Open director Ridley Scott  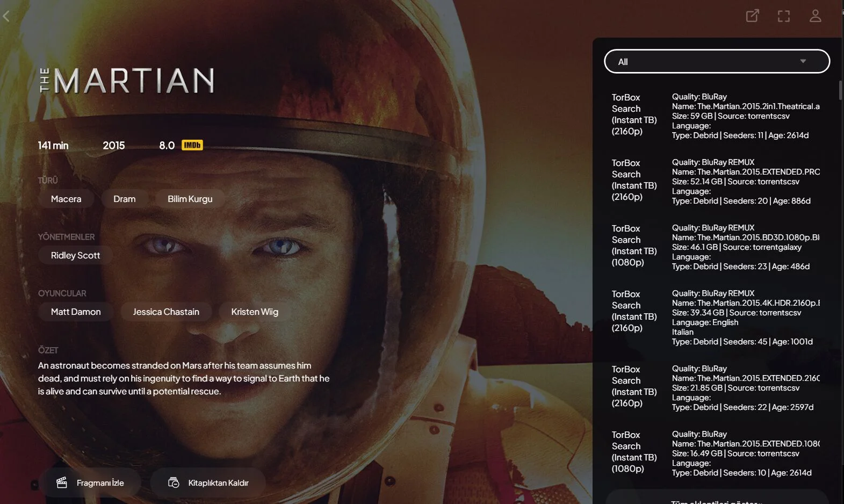pyautogui.click(x=75, y=255)
